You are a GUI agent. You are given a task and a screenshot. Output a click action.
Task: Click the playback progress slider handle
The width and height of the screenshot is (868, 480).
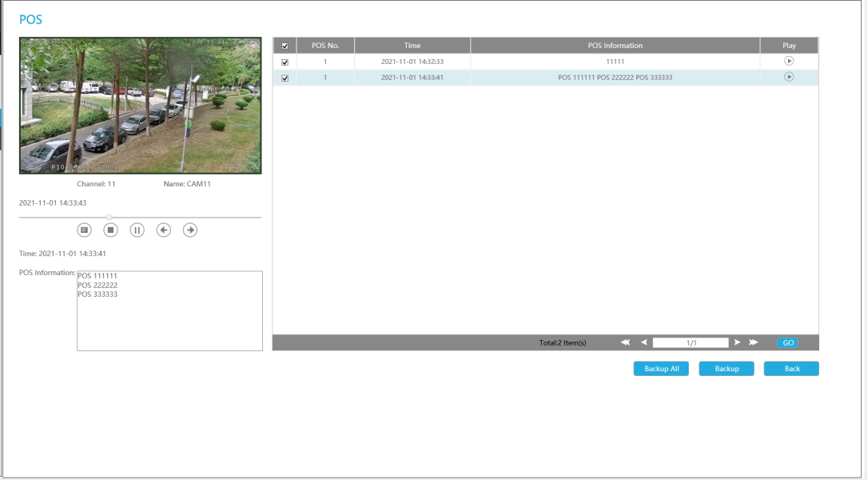tap(109, 218)
